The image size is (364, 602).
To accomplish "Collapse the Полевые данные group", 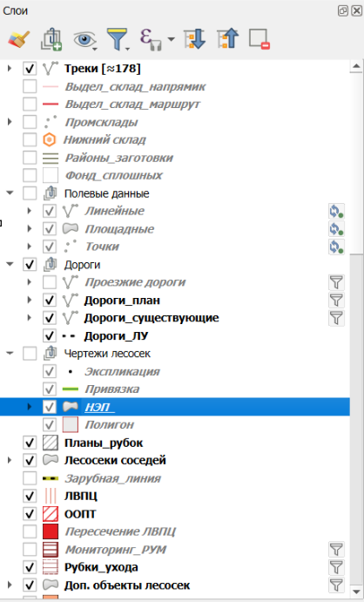I will (x=10, y=193).
